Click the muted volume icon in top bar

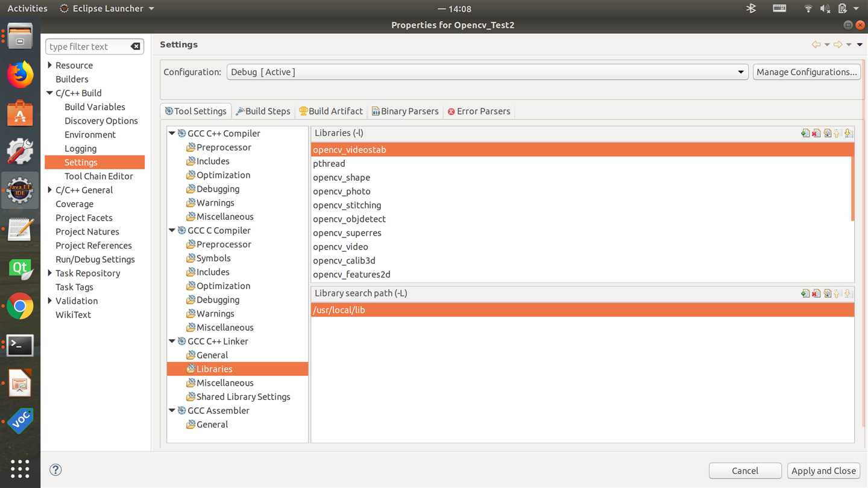point(825,8)
